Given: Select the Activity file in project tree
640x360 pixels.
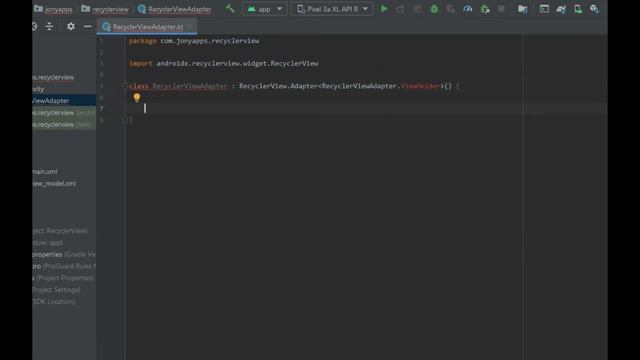Looking at the screenshot, I should pos(38,89).
